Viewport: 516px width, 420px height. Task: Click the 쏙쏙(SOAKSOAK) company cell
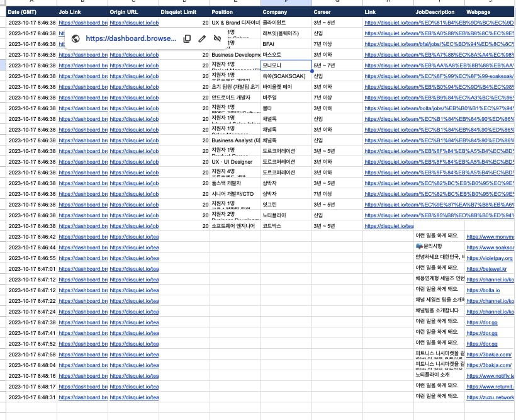(286, 76)
